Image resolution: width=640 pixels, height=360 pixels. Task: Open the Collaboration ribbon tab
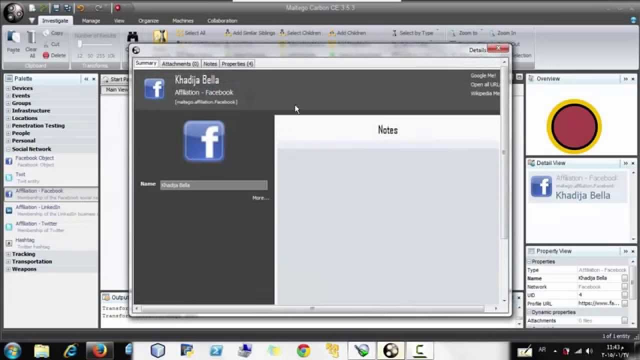222,21
